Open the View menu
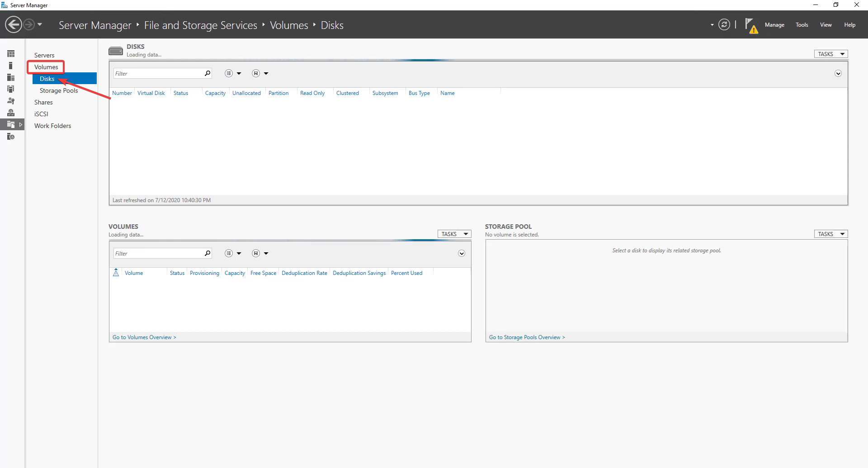 pyautogui.click(x=826, y=25)
